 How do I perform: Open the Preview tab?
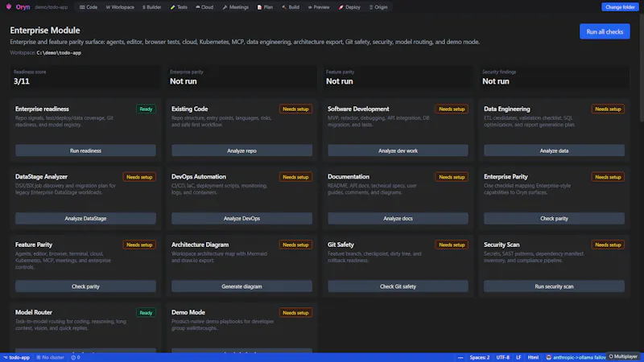[319, 7]
